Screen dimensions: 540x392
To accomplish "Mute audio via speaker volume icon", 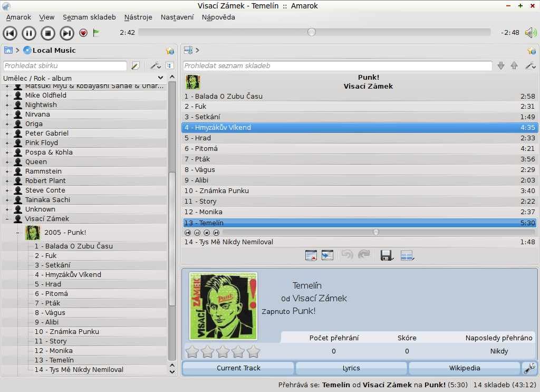I will (x=531, y=33).
